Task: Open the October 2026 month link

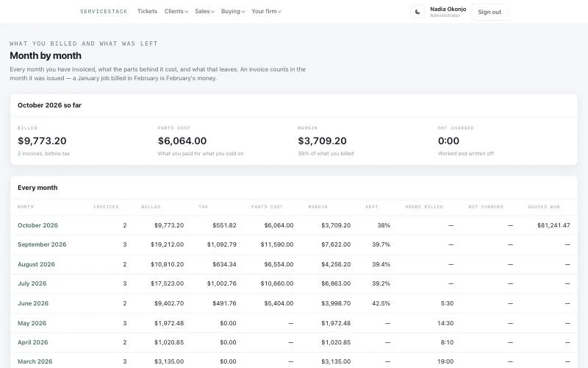Action: tap(37, 225)
